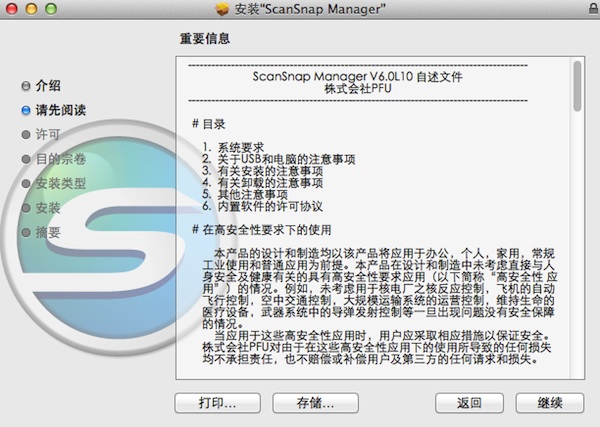Click contents item 3. 有关安装的注意事项

262,171
